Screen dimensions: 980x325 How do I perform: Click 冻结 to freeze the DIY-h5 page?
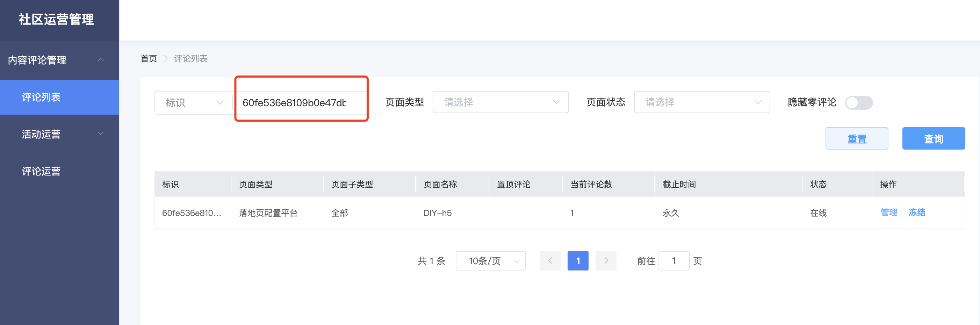(916, 212)
